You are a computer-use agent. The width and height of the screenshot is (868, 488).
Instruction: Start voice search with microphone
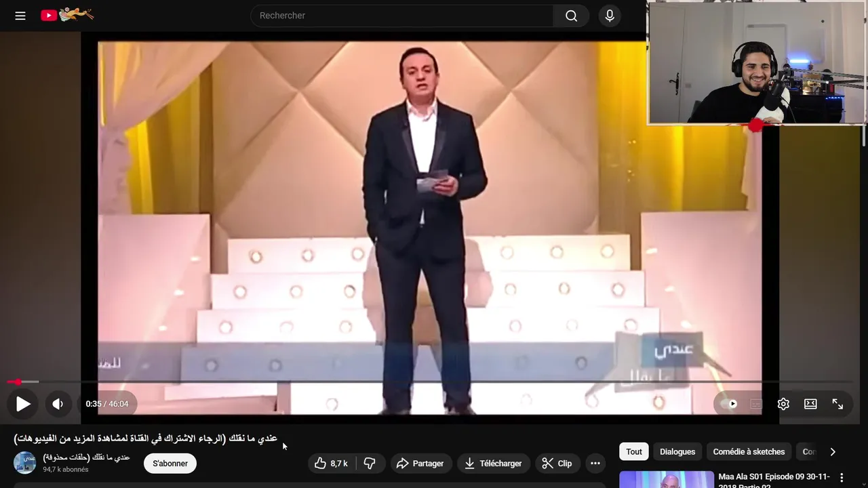(x=610, y=16)
